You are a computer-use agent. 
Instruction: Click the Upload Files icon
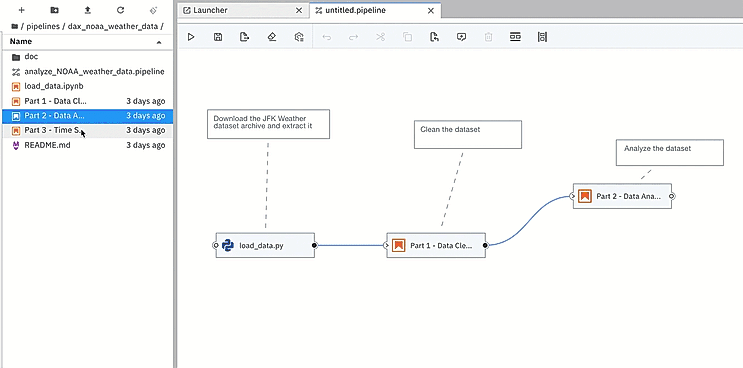88,10
